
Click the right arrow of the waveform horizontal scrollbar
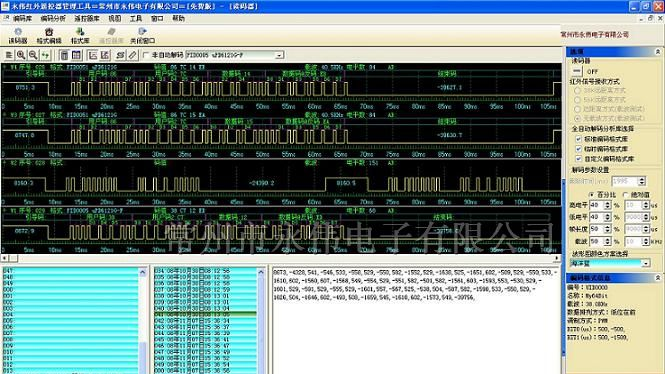[557, 258]
